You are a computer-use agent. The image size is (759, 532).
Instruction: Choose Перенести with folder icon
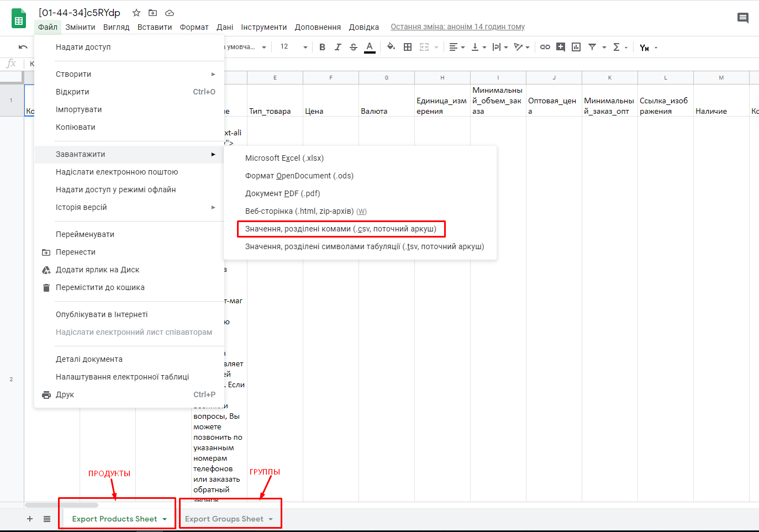point(129,252)
